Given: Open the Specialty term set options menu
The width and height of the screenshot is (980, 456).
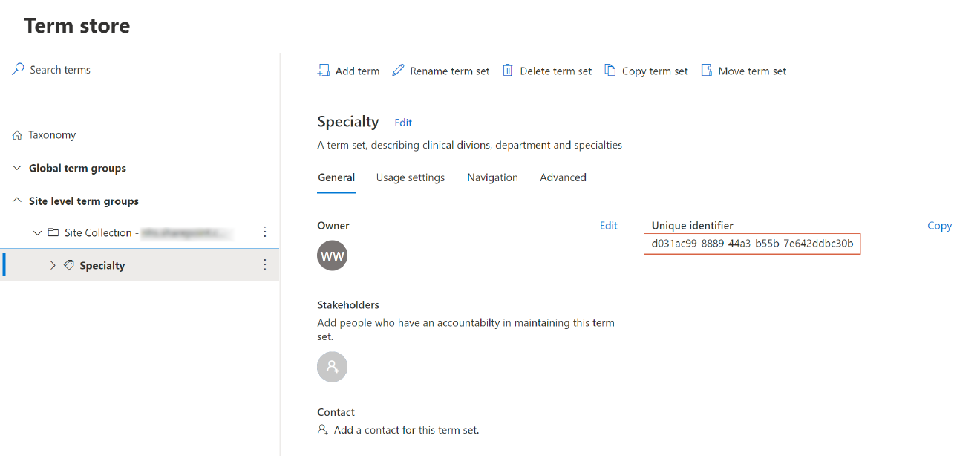Looking at the screenshot, I should (265, 264).
